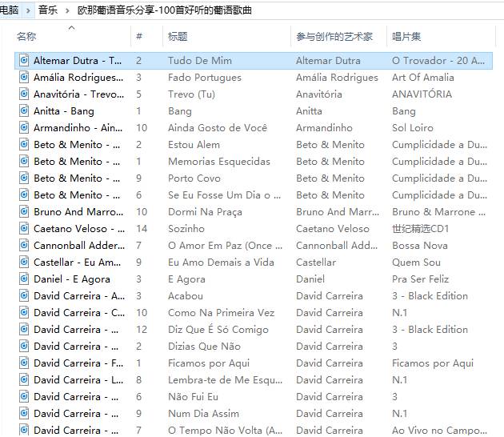This screenshot has width=504, height=437.
Task: Click the title Eu Amo Demais a Vida
Action: point(221,262)
